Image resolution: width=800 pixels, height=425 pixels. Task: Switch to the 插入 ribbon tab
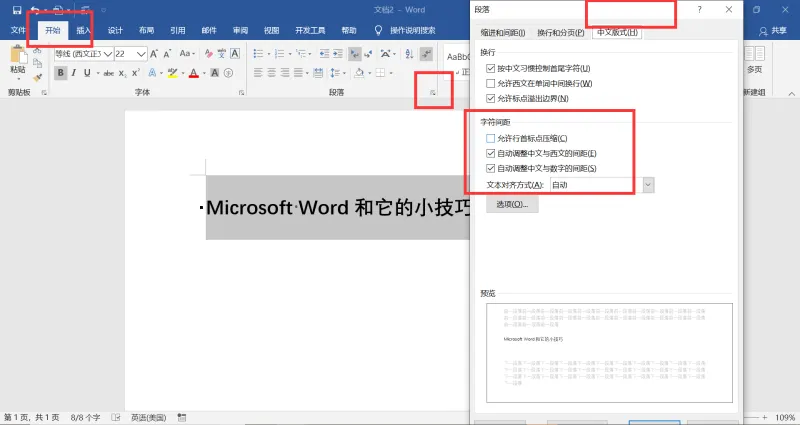(84, 30)
